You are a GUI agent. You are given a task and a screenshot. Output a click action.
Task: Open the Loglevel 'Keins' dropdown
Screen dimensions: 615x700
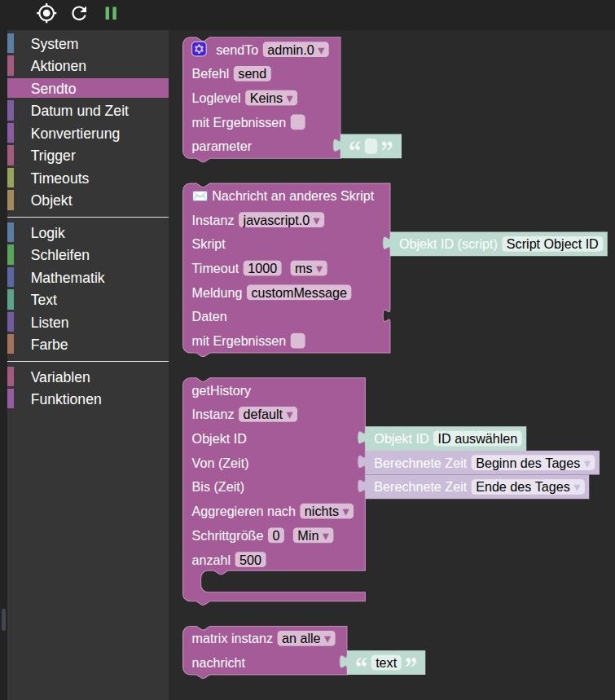(x=271, y=98)
